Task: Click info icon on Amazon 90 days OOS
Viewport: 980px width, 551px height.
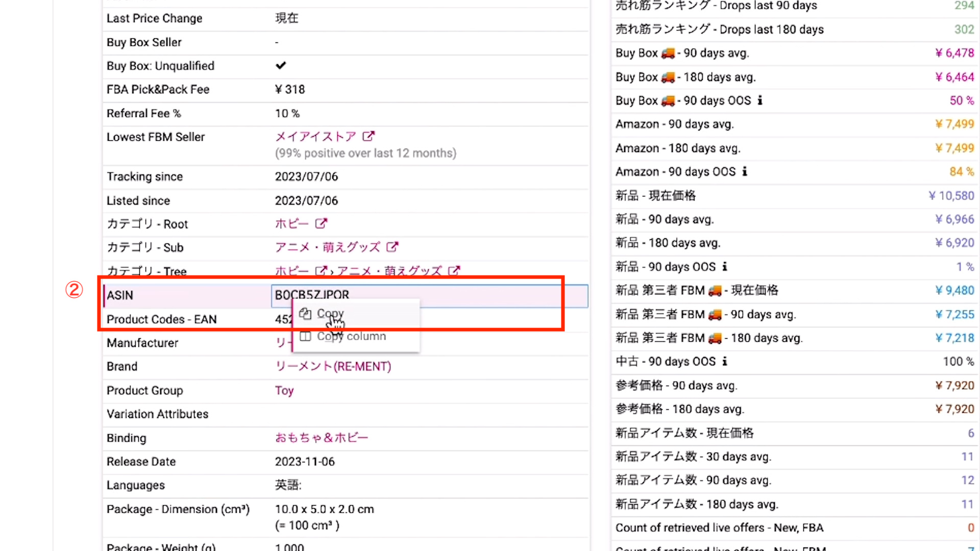Action: click(x=745, y=171)
